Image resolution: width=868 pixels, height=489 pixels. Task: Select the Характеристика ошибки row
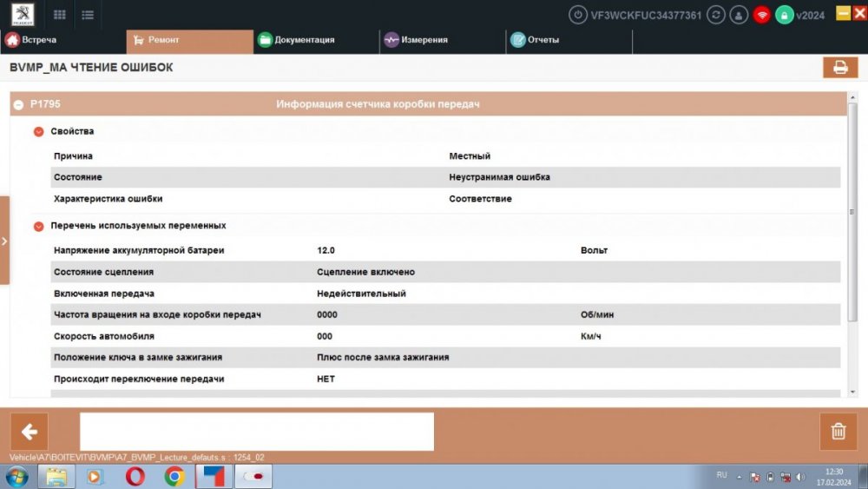pos(445,199)
